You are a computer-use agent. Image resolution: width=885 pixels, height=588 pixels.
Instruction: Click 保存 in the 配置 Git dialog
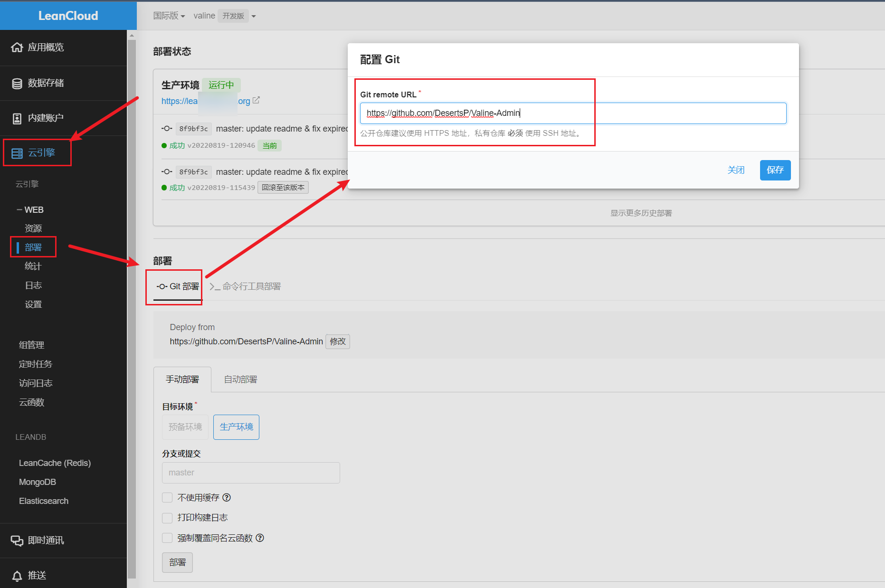(x=775, y=170)
